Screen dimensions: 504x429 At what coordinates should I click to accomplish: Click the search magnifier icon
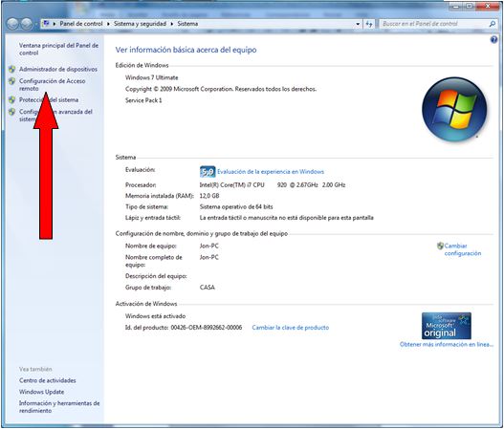pos(493,24)
